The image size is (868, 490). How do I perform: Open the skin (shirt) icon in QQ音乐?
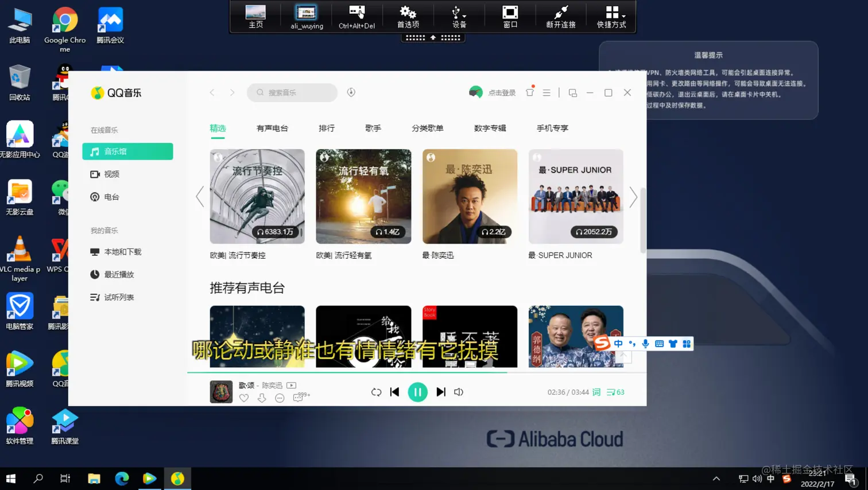click(530, 92)
